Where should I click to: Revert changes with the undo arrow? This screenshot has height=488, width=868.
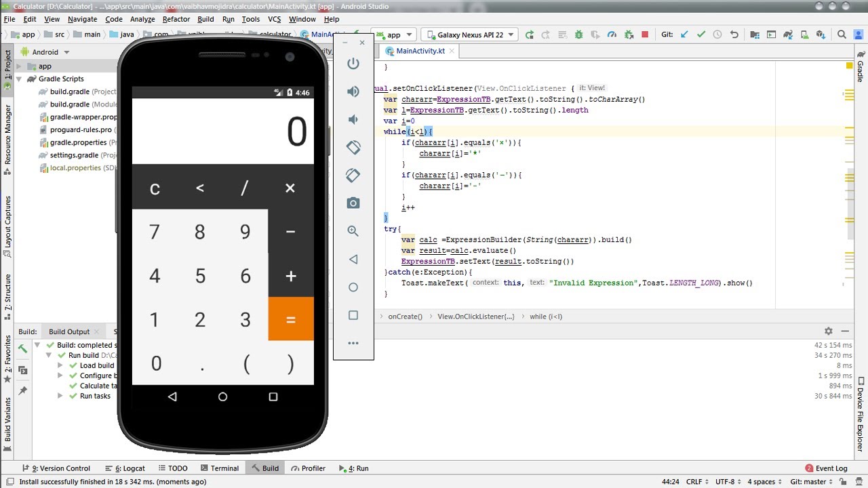click(x=734, y=35)
